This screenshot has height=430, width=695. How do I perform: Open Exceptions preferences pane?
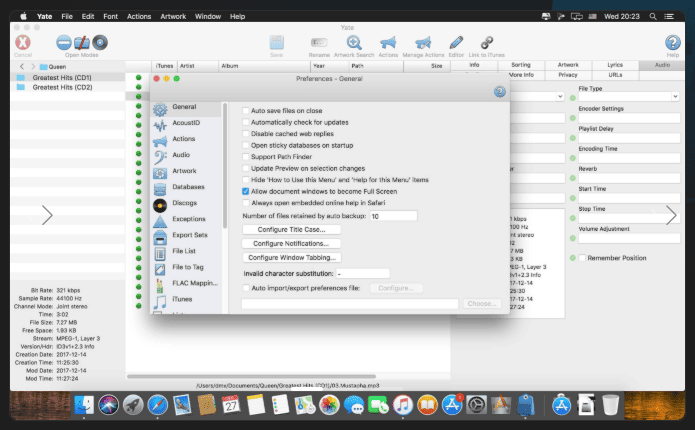[x=187, y=219]
